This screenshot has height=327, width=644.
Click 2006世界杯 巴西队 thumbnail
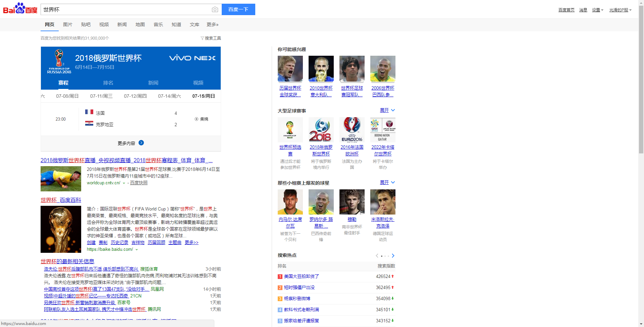pyautogui.click(x=383, y=69)
